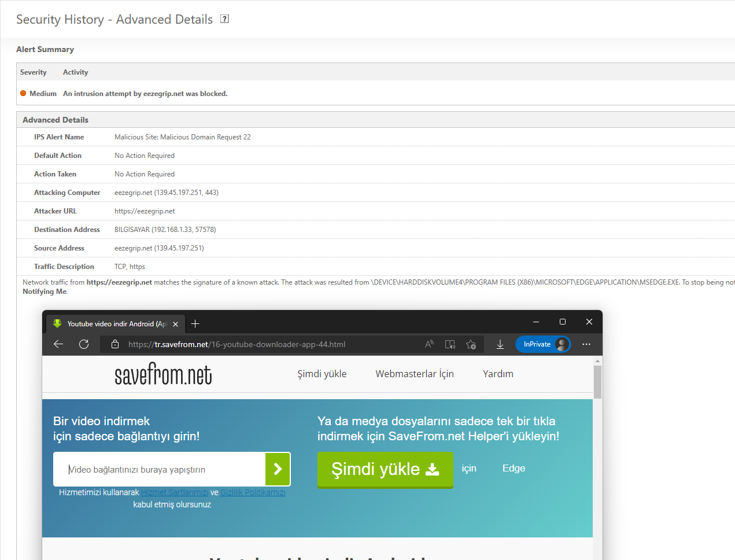Click the Severity column header
Viewport: 735px width, 560px height.
tap(34, 72)
